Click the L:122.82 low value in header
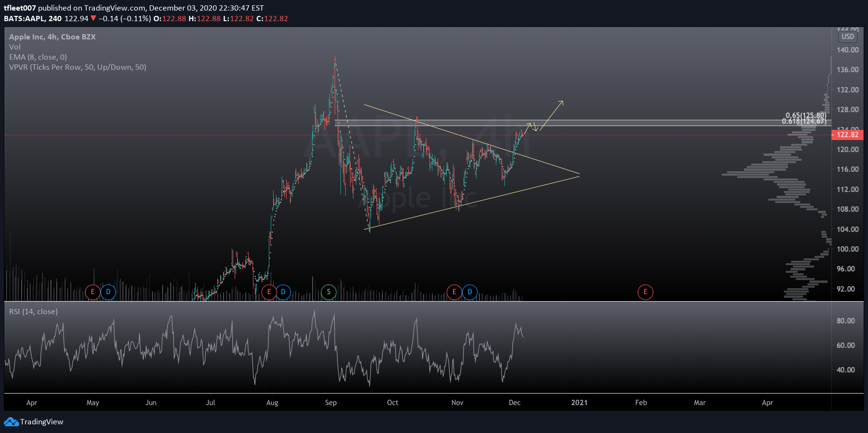Viewport: 868px width, 433px height. pos(239,19)
